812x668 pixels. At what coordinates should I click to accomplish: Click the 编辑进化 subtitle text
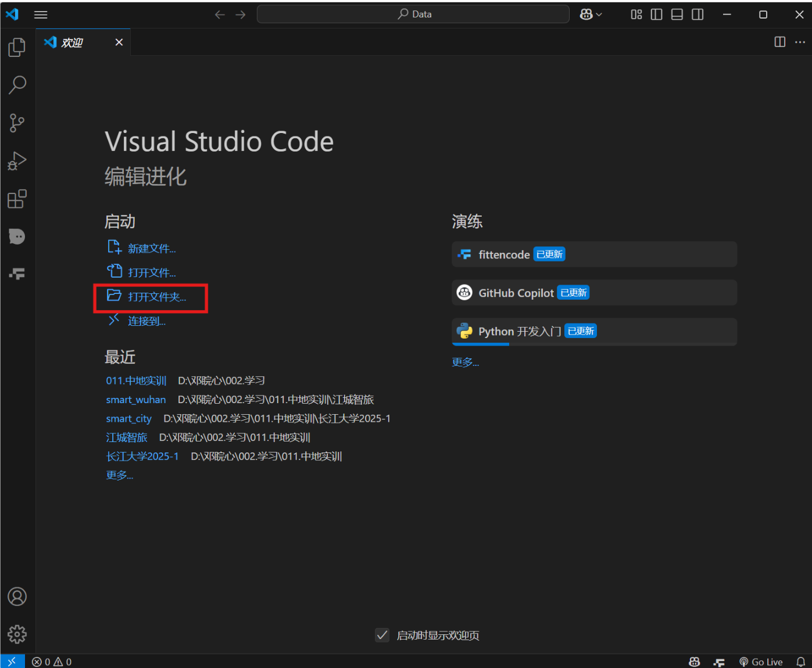coord(146,177)
